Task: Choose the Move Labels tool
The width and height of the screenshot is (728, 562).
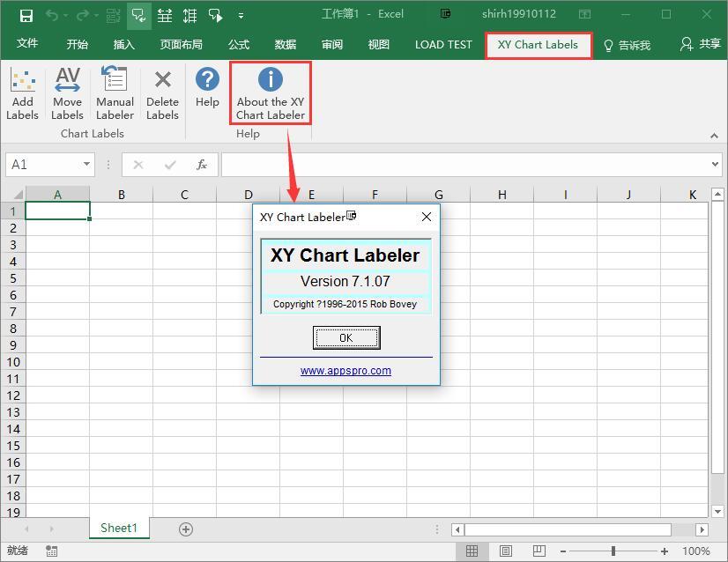Action: pyautogui.click(x=67, y=93)
